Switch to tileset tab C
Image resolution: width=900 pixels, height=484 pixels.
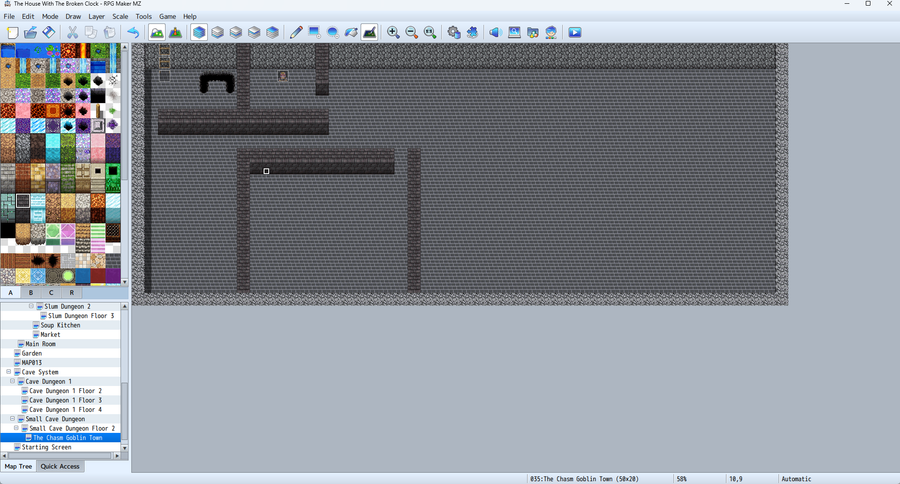tap(51, 293)
